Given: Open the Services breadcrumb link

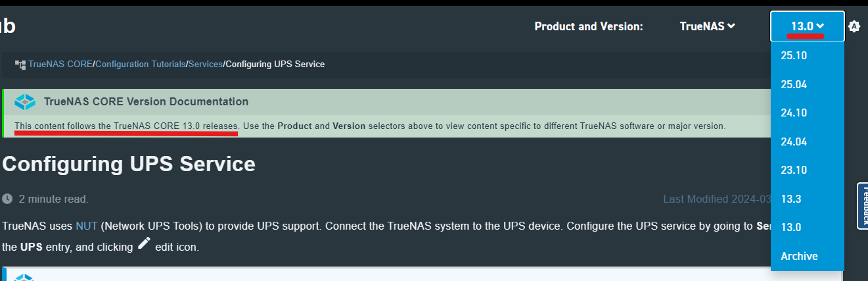Looking at the screenshot, I should click(206, 64).
